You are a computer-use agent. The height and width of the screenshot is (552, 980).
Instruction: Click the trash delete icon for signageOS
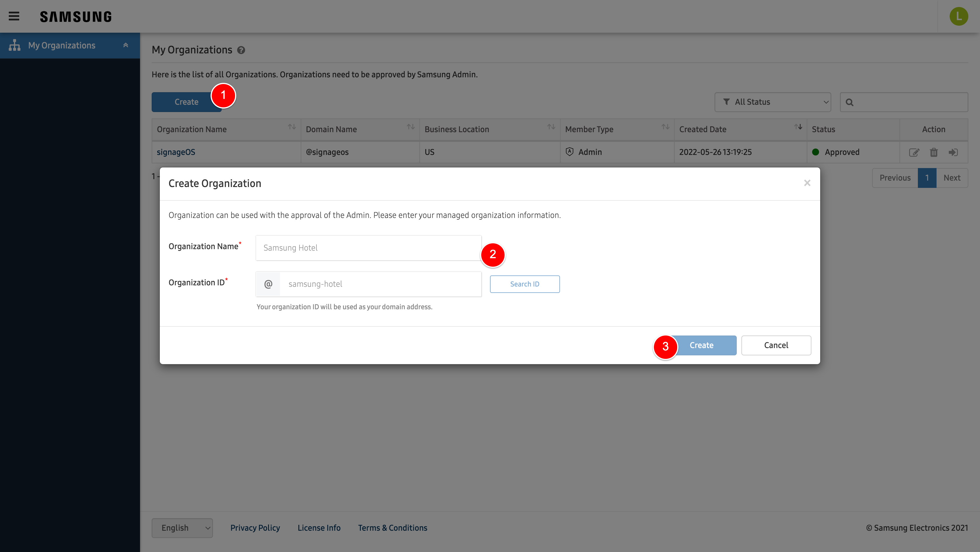(934, 153)
